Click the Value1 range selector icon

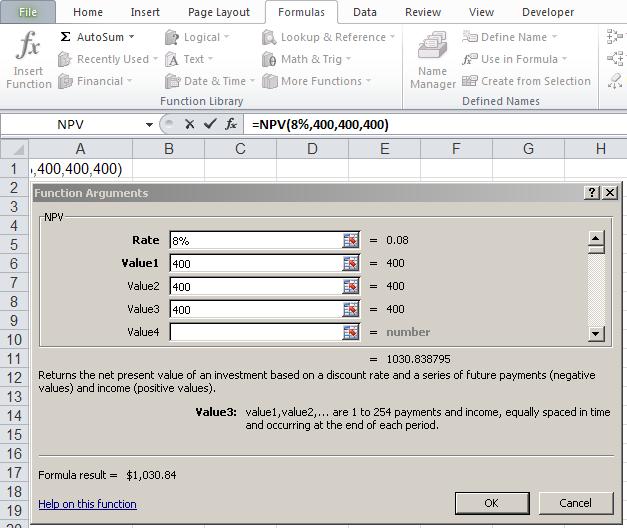click(351, 263)
